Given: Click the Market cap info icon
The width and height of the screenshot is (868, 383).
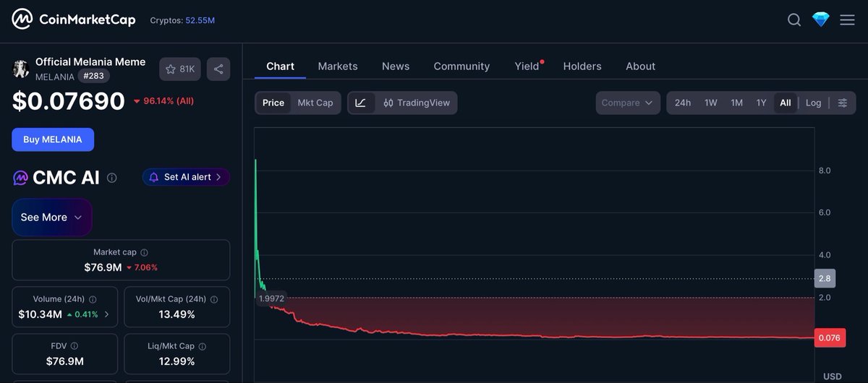Looking at the screenshot, I should [x=144, y=253].
